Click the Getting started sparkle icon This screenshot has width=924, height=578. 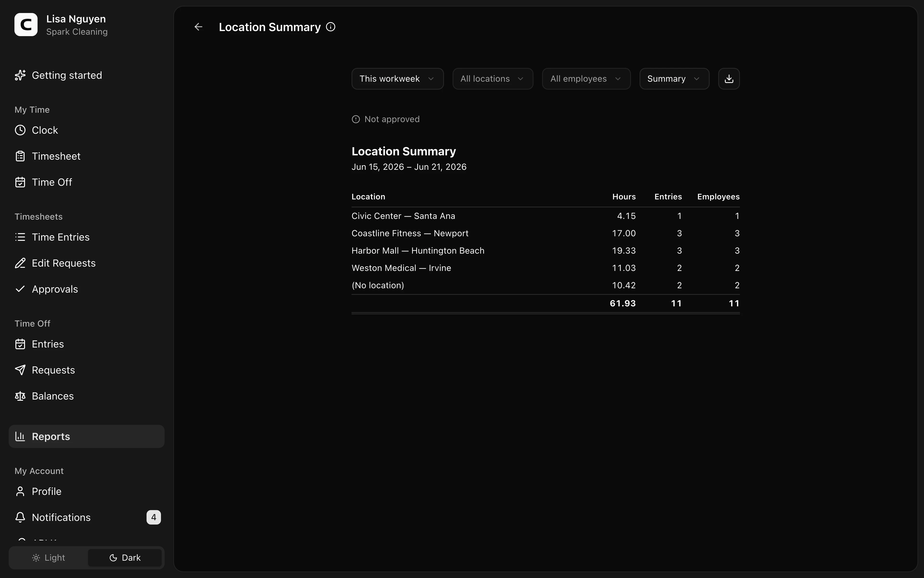pos(20,75)
